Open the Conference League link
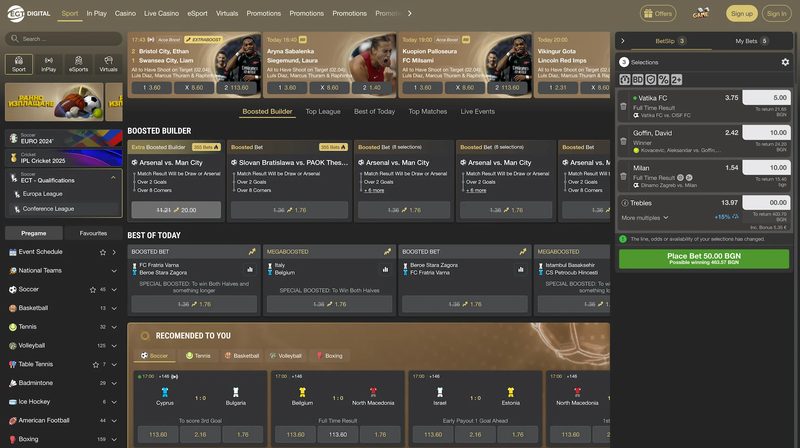800x448 pixels. point(48,209)
